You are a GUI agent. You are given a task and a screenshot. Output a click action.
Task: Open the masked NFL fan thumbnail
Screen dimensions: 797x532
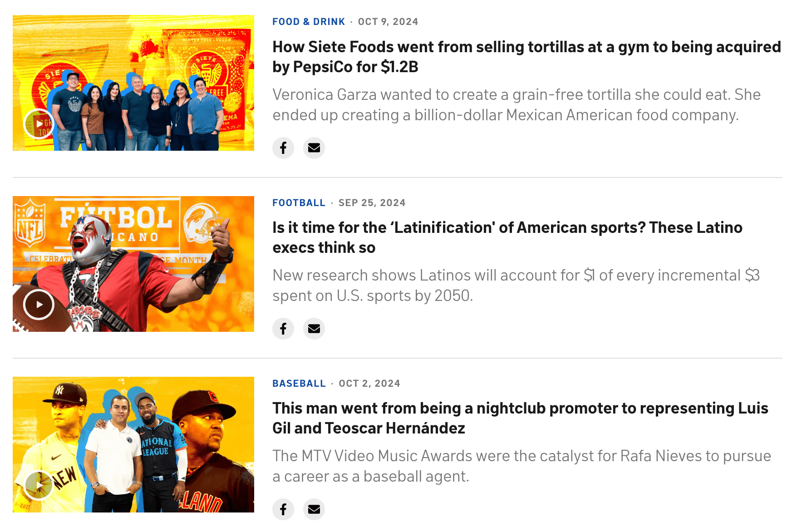pos(133,264)
